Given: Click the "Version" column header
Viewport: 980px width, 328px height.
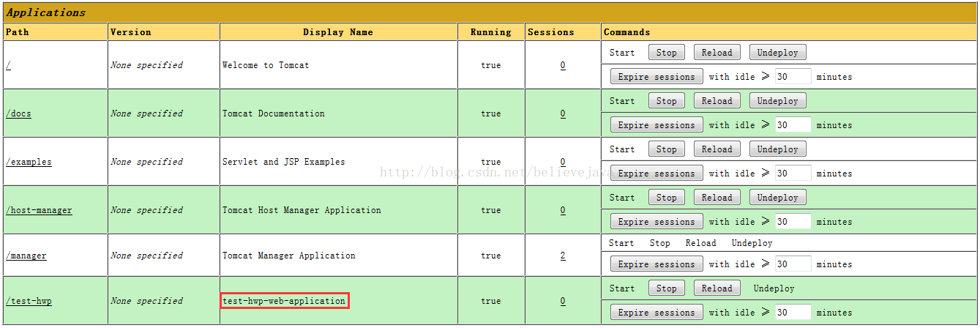Looking at the screenshot, I should (131, 32).
